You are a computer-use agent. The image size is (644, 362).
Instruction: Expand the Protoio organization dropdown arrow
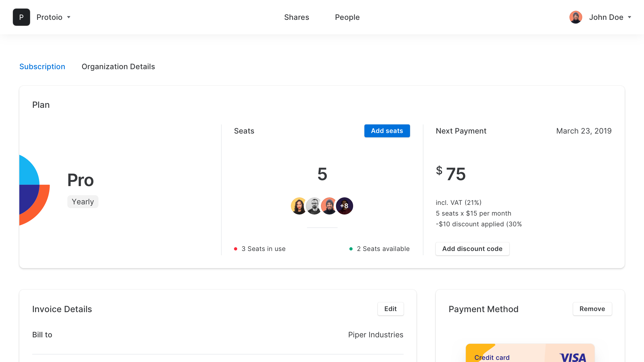pos(69,17)
